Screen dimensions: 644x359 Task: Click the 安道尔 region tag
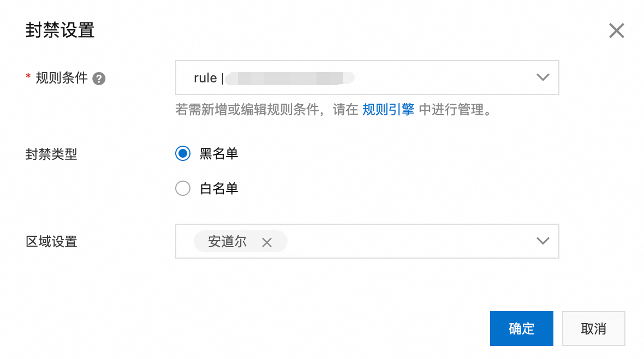click(x=228, y=242)
